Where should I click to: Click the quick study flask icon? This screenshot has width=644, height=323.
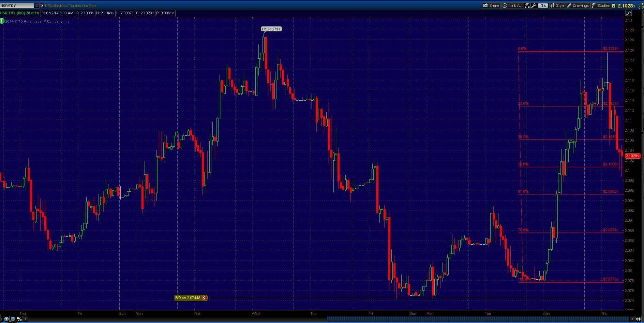527,5
